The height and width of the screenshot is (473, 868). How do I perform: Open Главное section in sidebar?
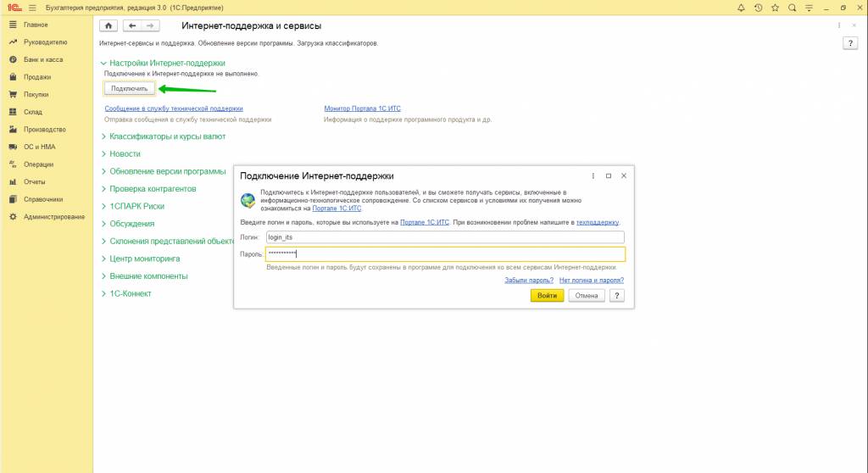pyautogui.click(x=36, y=25)
